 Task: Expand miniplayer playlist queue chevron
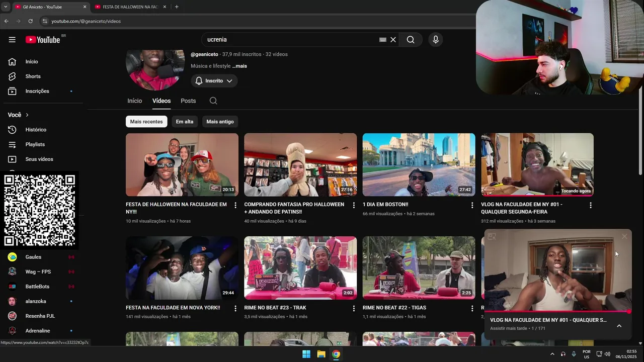coord(619,326)
